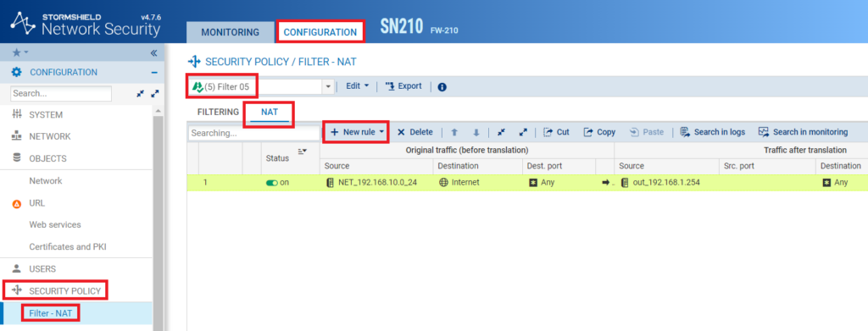
Task: Click the Objects database icon
Action: pos(17,158)
